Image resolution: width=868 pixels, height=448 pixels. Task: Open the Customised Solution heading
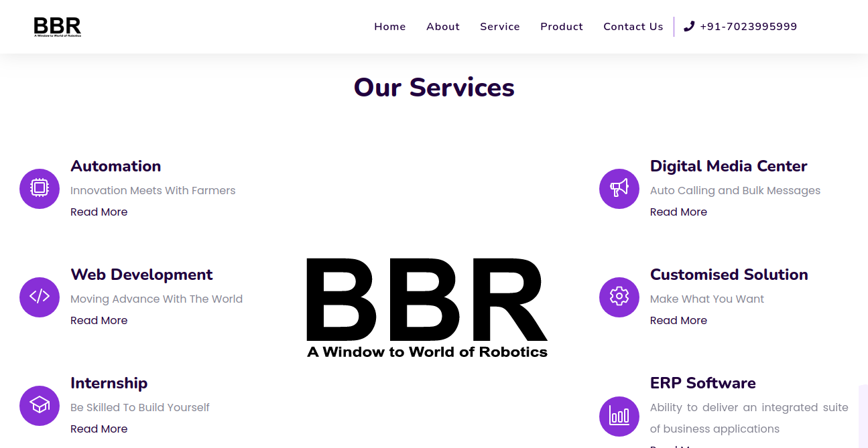[729, 275]
